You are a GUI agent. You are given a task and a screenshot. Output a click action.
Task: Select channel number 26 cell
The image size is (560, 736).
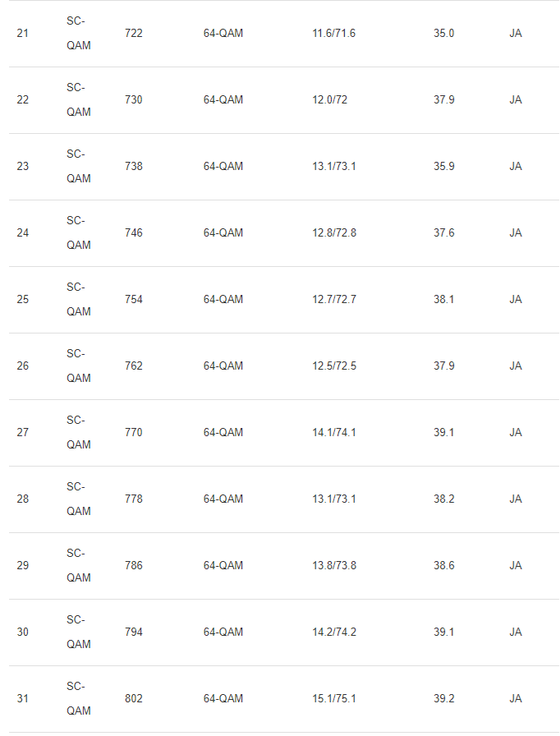click(x=22, y=366)
